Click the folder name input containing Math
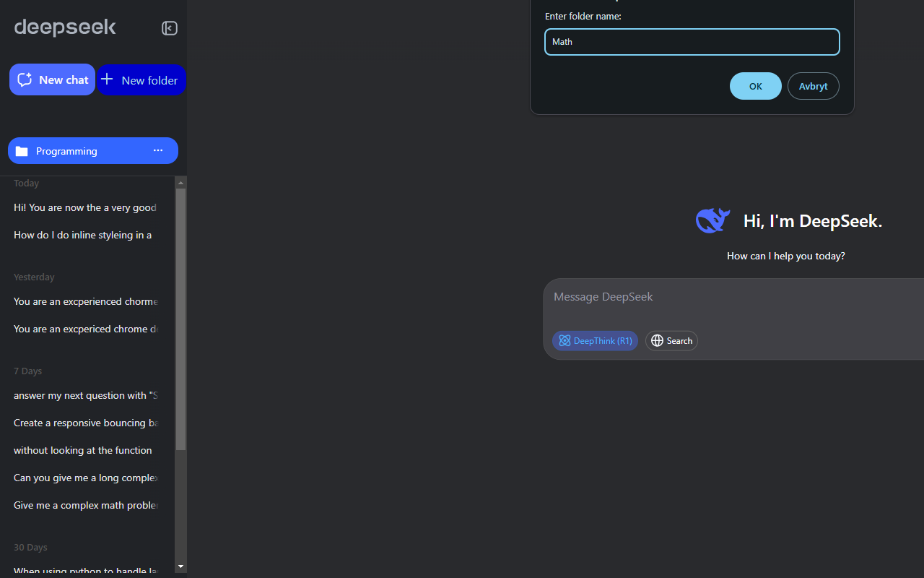The width and height of the screenshot is (924, 578). (x=692, y=42)
